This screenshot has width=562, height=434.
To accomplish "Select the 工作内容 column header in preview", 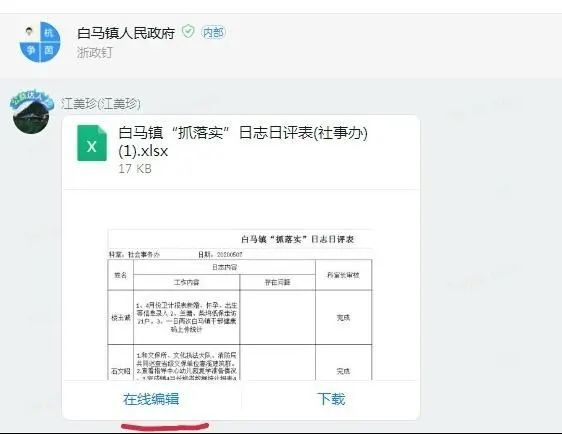I will pyautogui.click(x=186, y=282).
